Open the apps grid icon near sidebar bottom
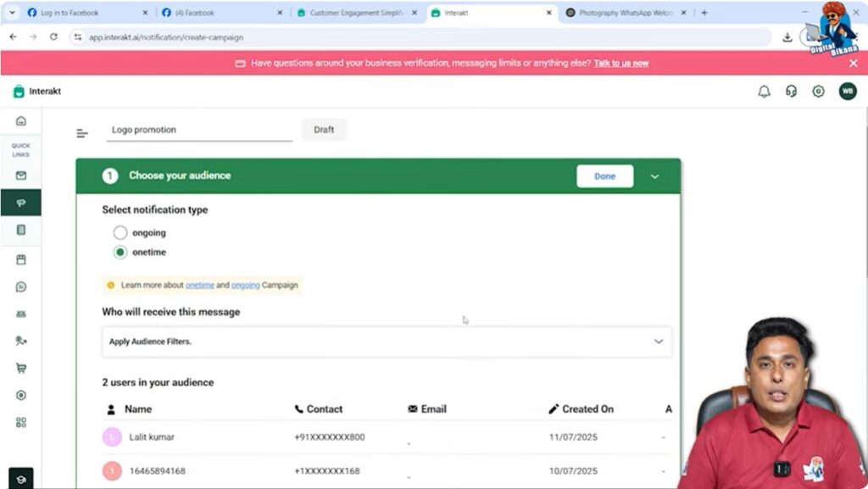The image size is (868, 489). click(21, 421)
